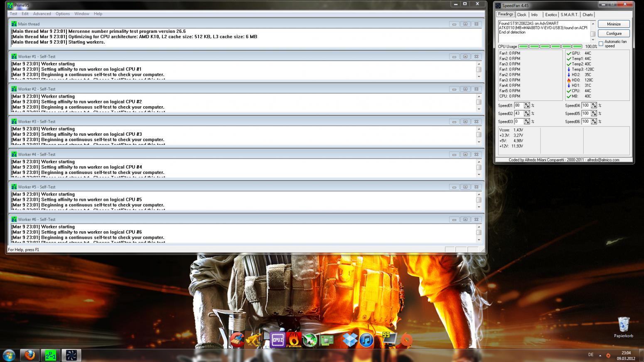Close the Worker #6 child window
This screenshot has width=644, height=362.
point(476,219)
